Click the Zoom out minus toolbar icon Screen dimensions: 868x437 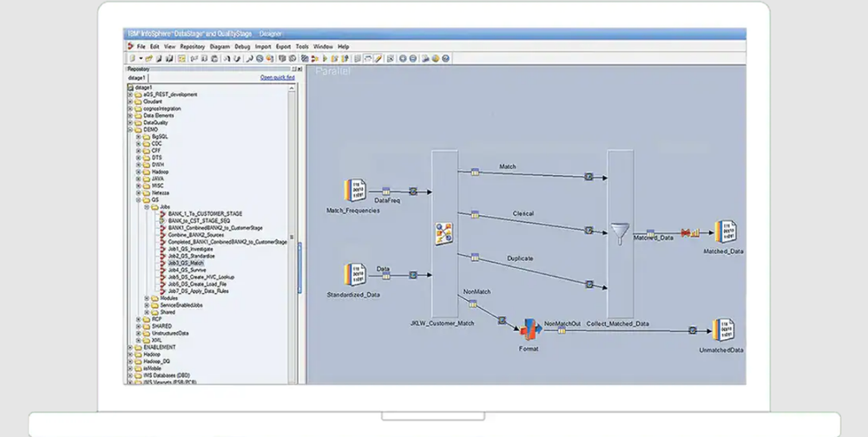point(413,58)
